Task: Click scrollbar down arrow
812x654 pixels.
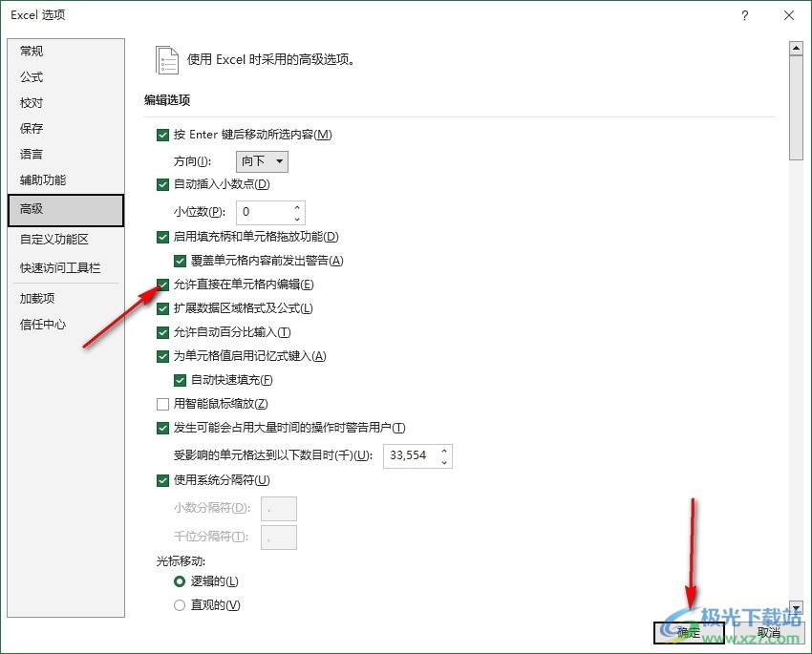Action: pos(795,608)
